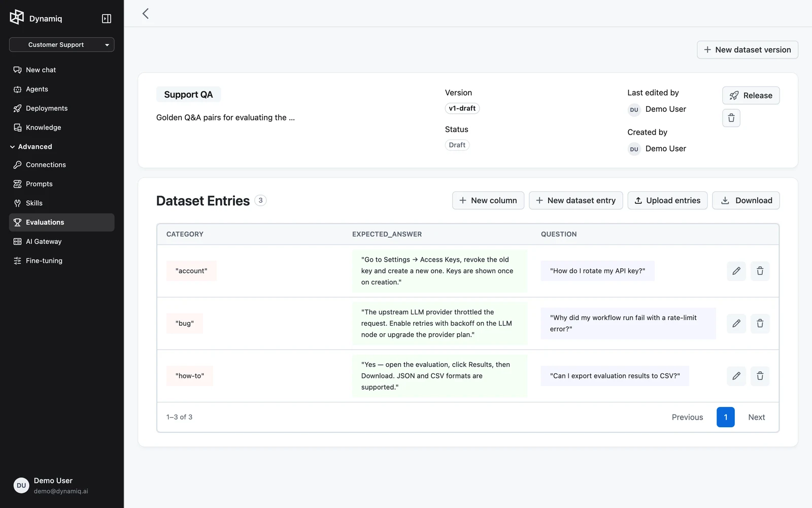The width and height of the screenshot is (812, 508).
Task: Delete the dataset with trash button below Release
Action: coord(731,118)
